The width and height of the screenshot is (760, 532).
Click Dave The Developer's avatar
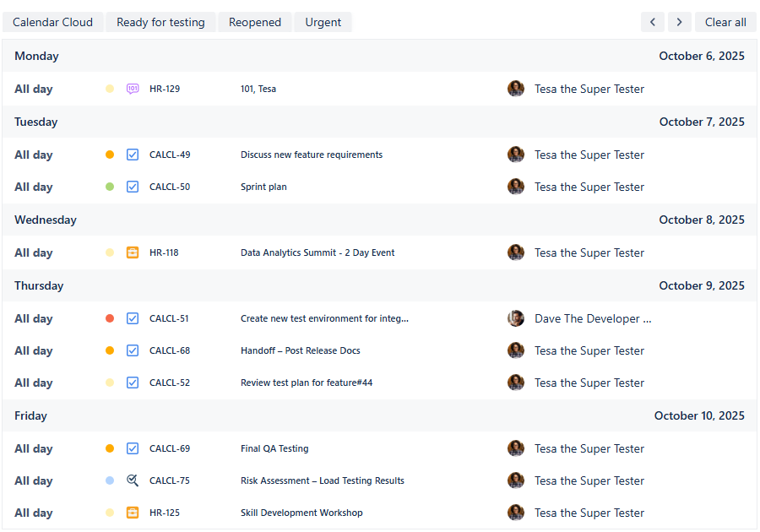pyautogui.click(x=516, y=318)
